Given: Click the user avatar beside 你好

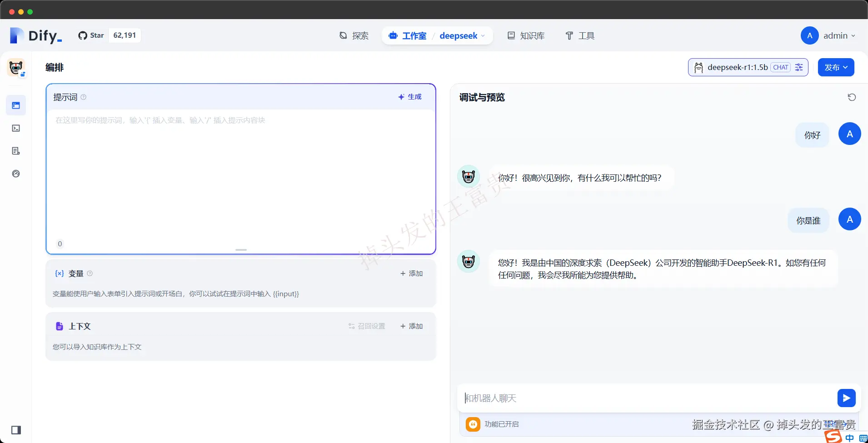Looking at the screenshot, I should point(850,134).
